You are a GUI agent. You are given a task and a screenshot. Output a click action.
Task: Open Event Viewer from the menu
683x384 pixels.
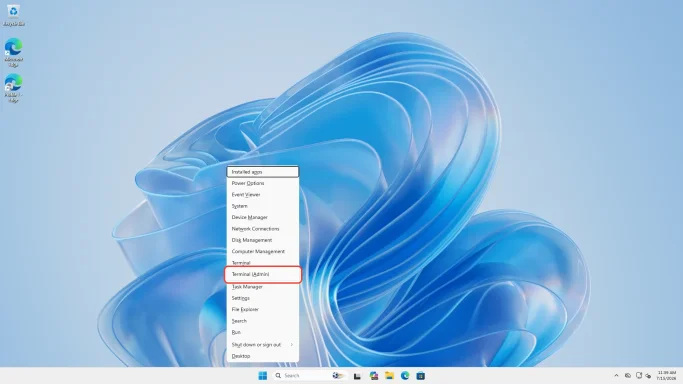tap(263, 195)
